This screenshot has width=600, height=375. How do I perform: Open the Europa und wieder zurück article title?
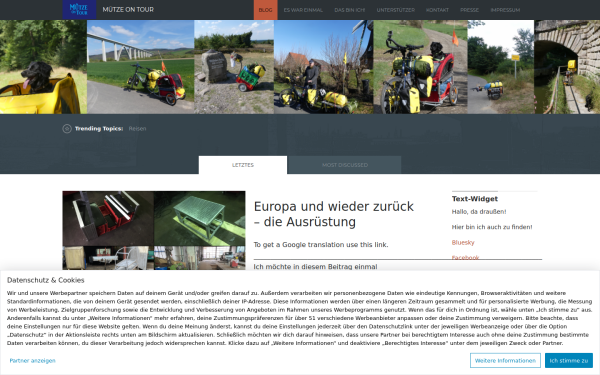[334, 214]
